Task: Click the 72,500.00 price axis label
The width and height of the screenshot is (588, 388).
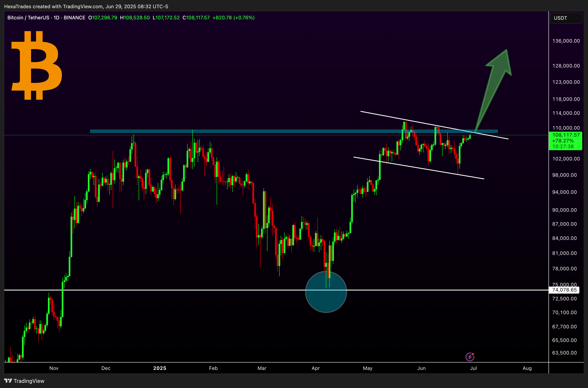Action: point(565,299)
